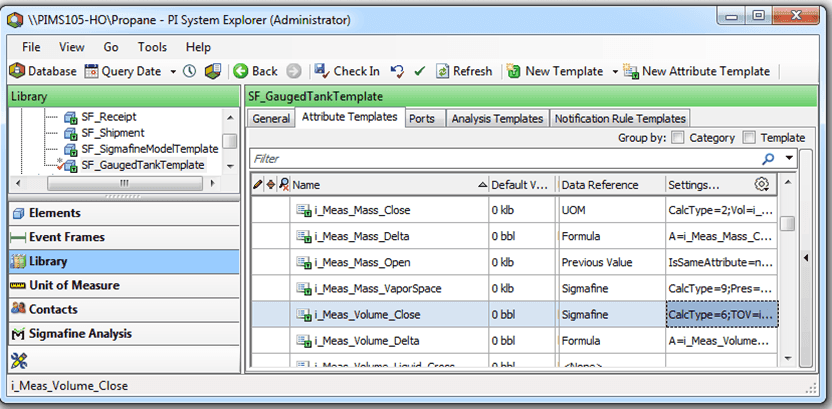Click the key-with-red-X column header icon
Viewport: 832px width, 409px height.
click(284, 185)
